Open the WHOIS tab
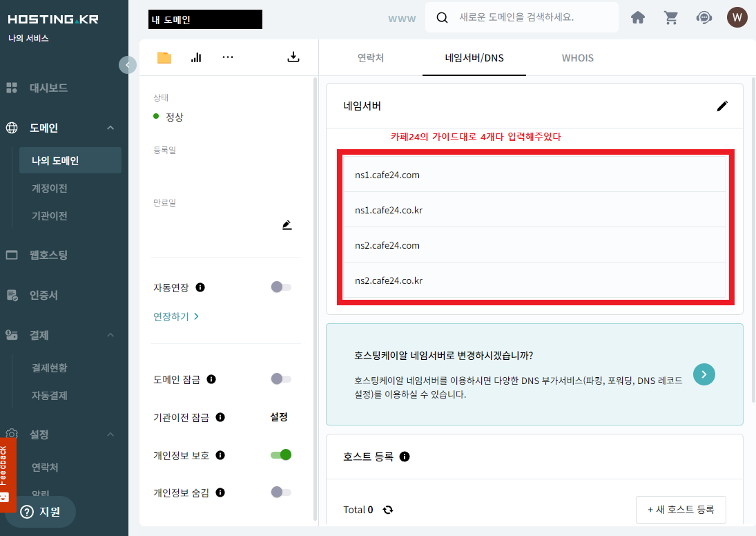Viewport: 756px width, 536px height. click(x=578, y=58)
